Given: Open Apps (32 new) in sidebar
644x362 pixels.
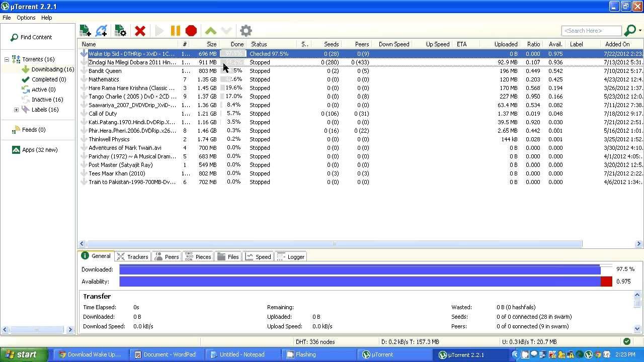Looking at the screenshot, I should (35, 150).
